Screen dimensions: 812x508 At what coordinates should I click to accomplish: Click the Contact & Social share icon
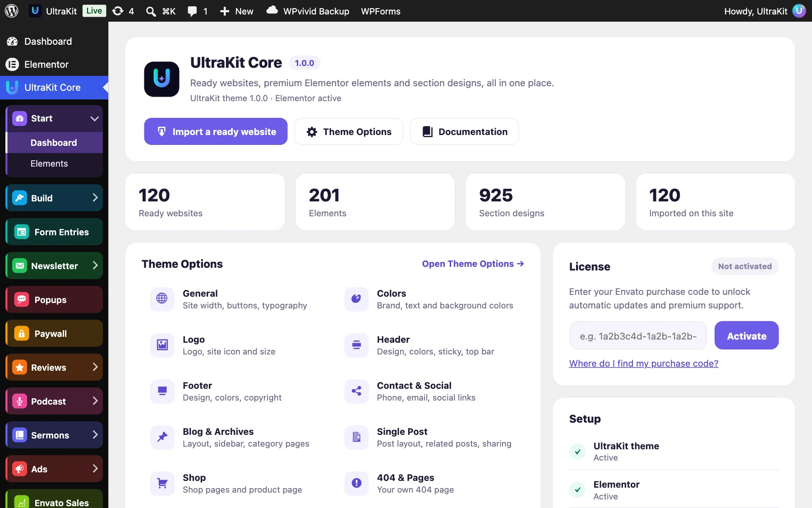tap(356, 391)
